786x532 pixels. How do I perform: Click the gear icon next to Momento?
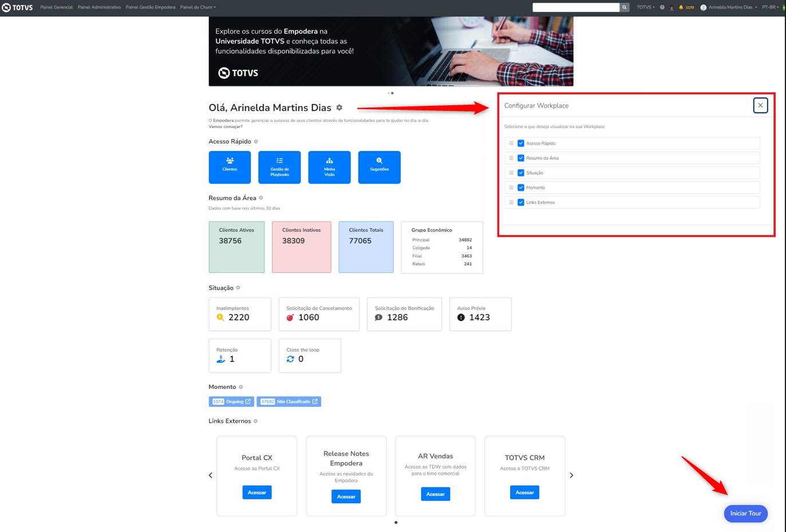[x=241, y=387]
